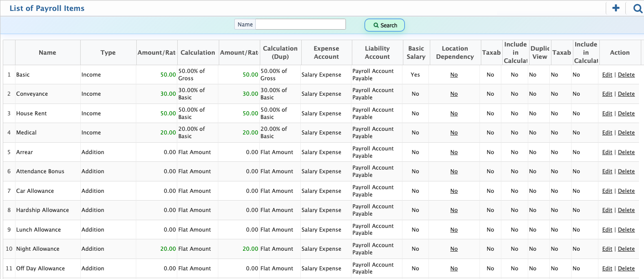Click the Expense Account column header

326,52
